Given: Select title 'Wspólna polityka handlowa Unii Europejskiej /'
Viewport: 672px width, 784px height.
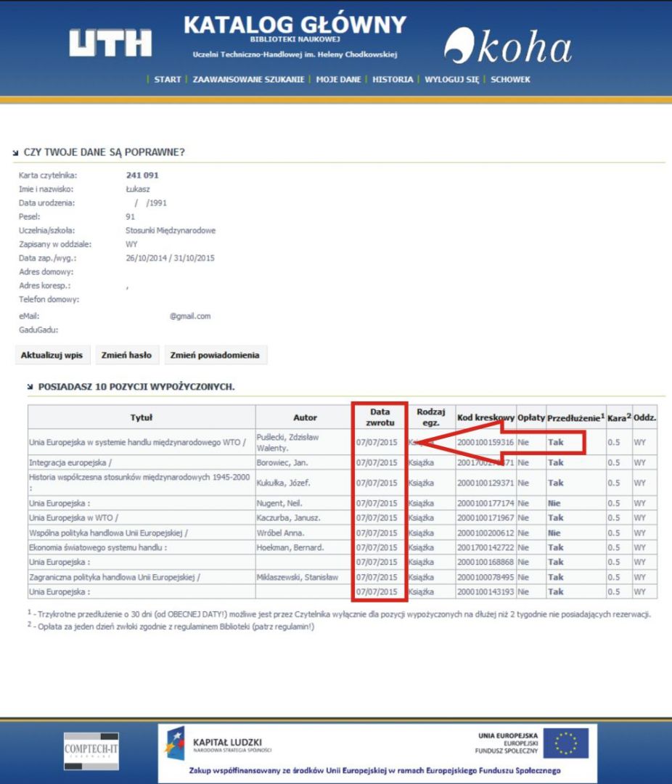Looking at the screenshot, I should point(109,533).
